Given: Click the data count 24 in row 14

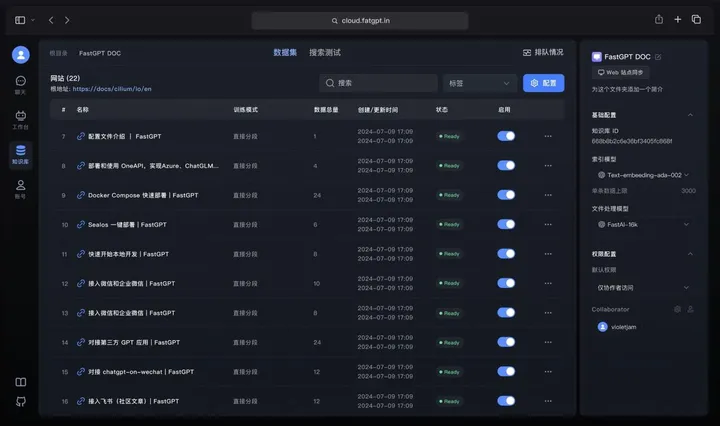Looking at the screenshot, I should tap(317, 342).
